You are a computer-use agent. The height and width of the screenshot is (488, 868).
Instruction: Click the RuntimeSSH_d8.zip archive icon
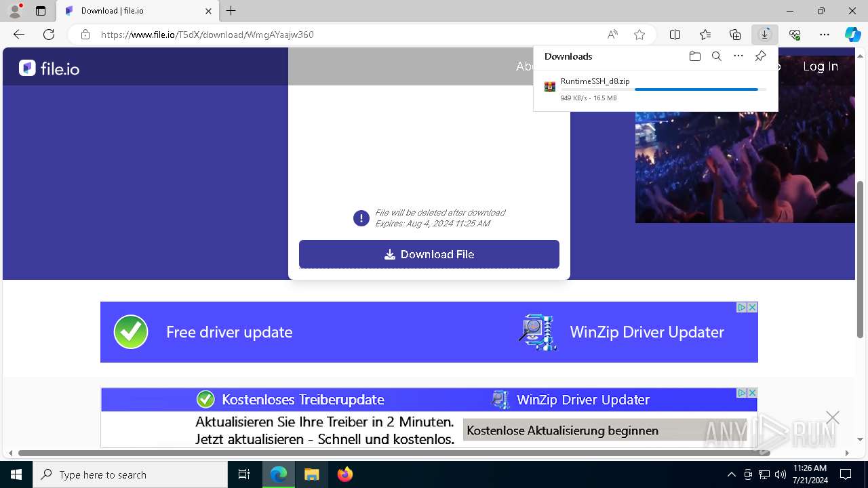pos(550,87)
